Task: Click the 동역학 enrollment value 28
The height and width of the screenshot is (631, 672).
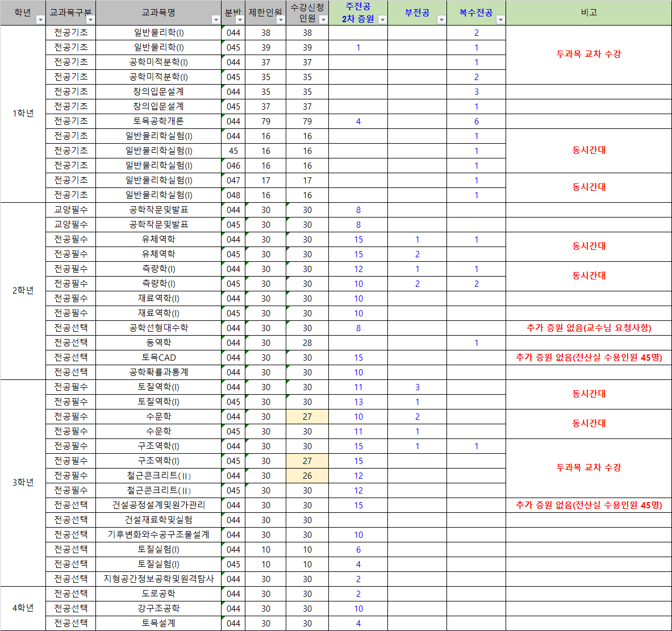Action: pyautogui.click(x=307, y=342)
